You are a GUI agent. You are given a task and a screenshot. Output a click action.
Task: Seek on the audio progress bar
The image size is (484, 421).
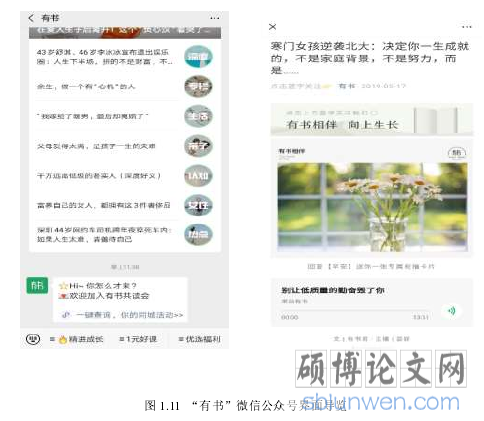(355, 310)
